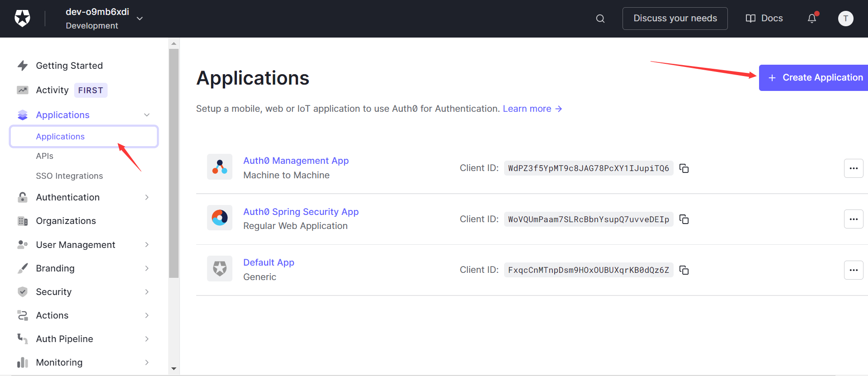868x376 pixels.
Task: Open the APIs submenu item
Action: 45,156
